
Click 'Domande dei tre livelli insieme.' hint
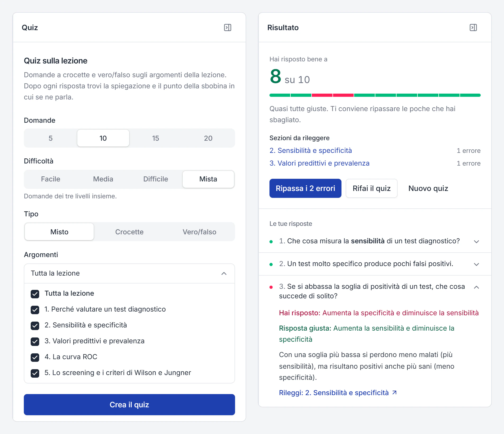pos(70,196)
